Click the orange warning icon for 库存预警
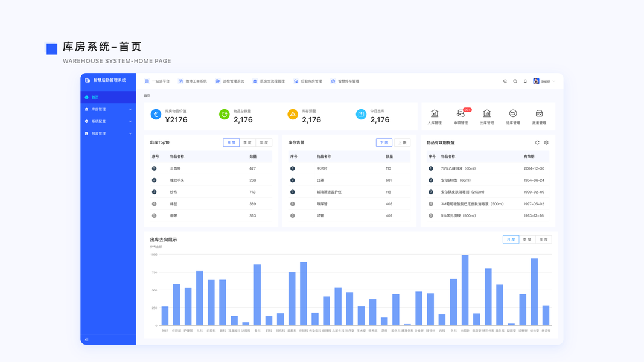 pyautogui.click(x=293, y=115)
